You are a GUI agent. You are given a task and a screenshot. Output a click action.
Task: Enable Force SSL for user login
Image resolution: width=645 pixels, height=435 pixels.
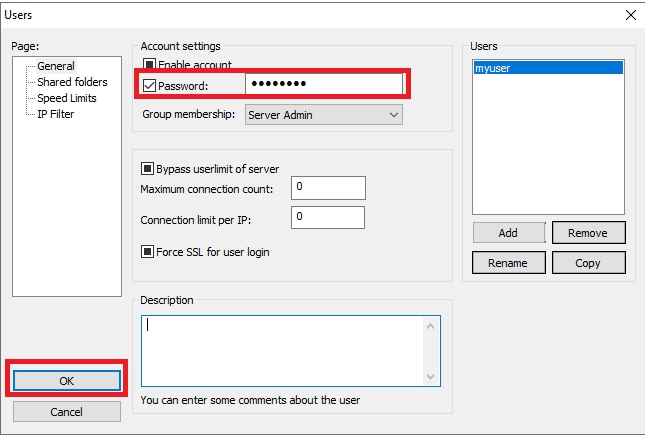(149, 252)
